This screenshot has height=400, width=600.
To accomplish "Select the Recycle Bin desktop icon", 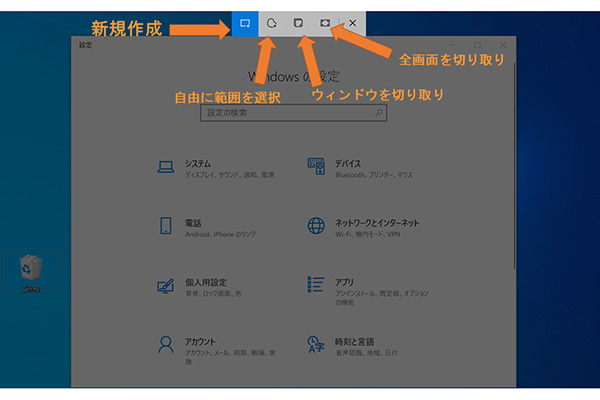I will (x=31, y=273).
